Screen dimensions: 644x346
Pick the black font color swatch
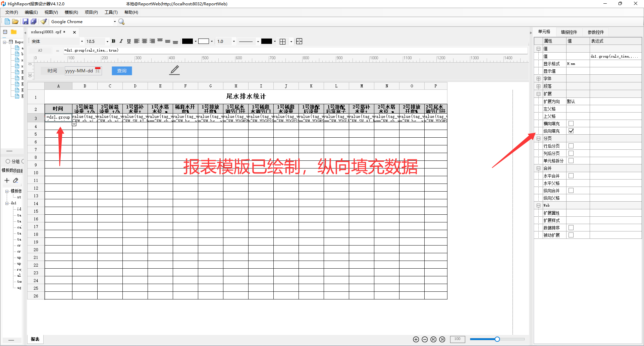click(x=187, y=41)
